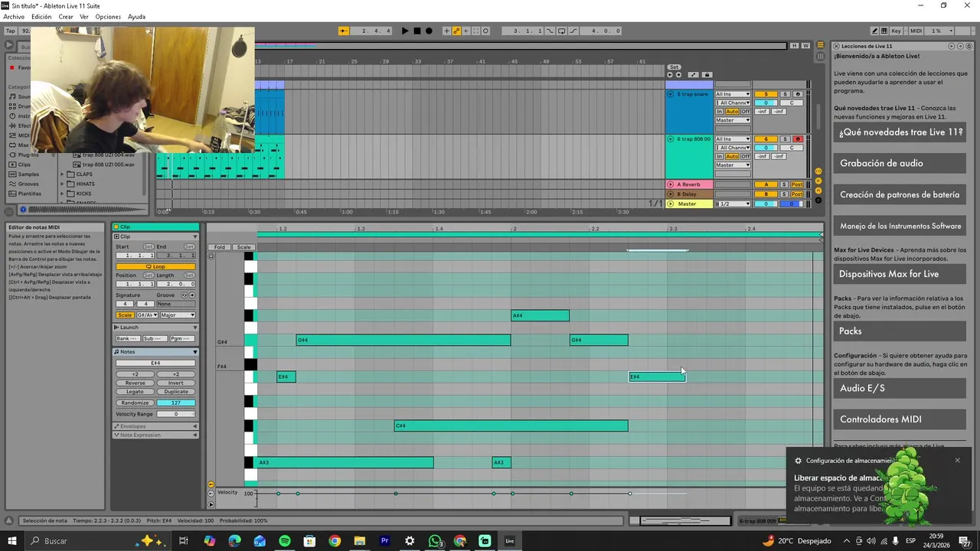Screen dimensions: 980x551
Task: Click the Capture MIDI icon
Action: click(x=476, y=31)
